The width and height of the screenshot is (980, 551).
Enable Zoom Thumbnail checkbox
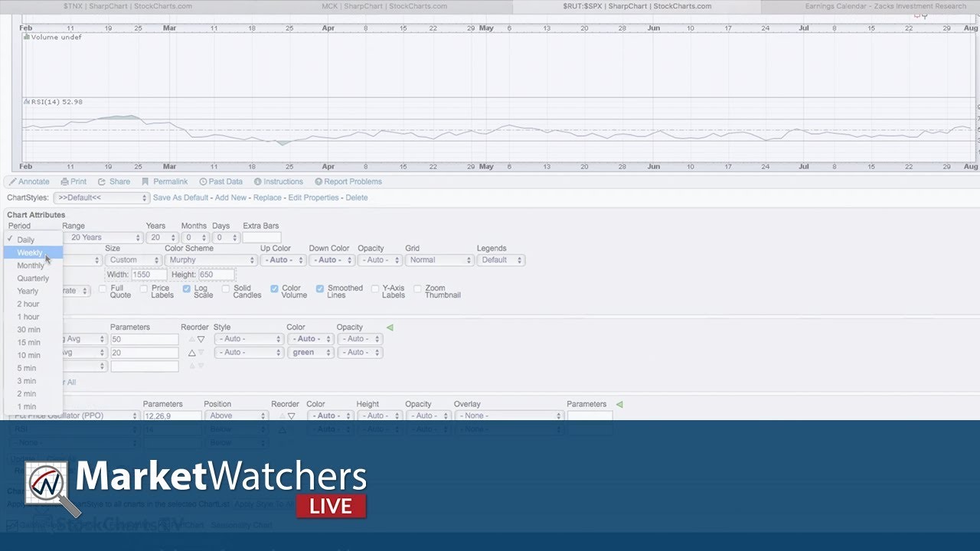click(418, 289)
